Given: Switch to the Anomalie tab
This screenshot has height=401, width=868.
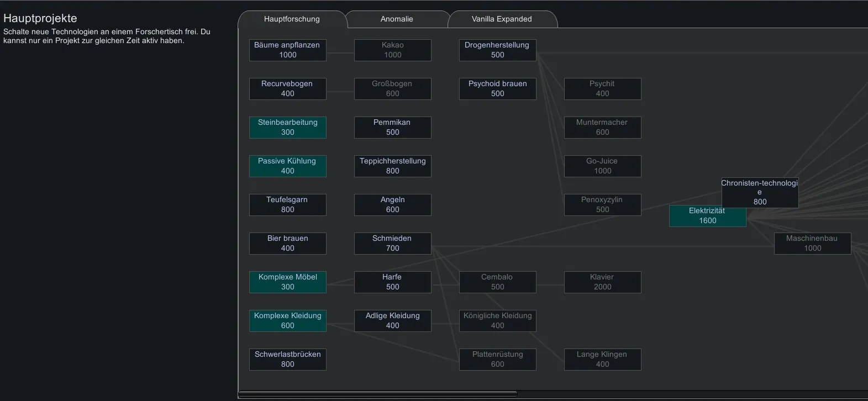Looking at the screenshot, I should [397, 19].
